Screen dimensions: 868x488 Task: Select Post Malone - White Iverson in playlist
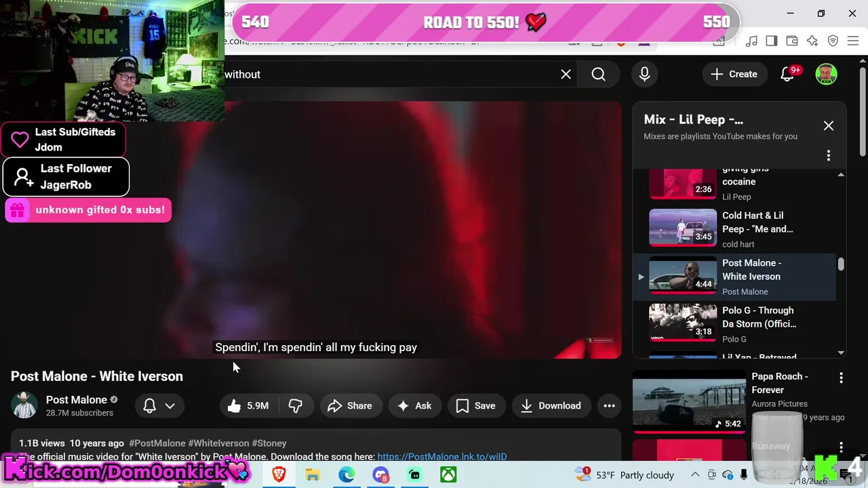734,277
